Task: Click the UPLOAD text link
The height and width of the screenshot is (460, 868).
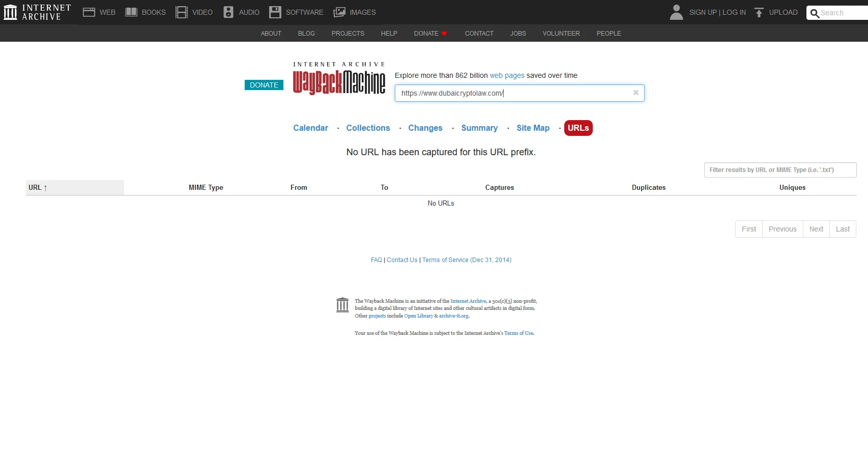Action: [784, 12]
